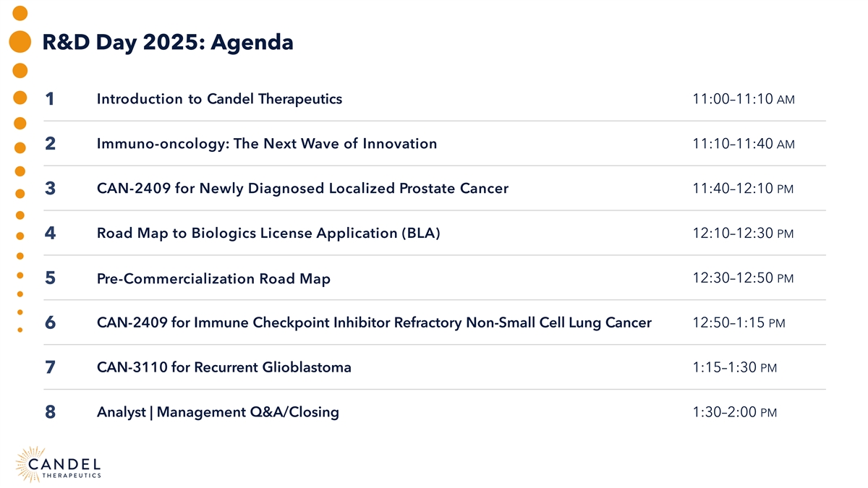Viewport: 868px width, 488px height.
Task: Open "Road Map to Biologics License Application (BLA)"
Action: (268, 233)
